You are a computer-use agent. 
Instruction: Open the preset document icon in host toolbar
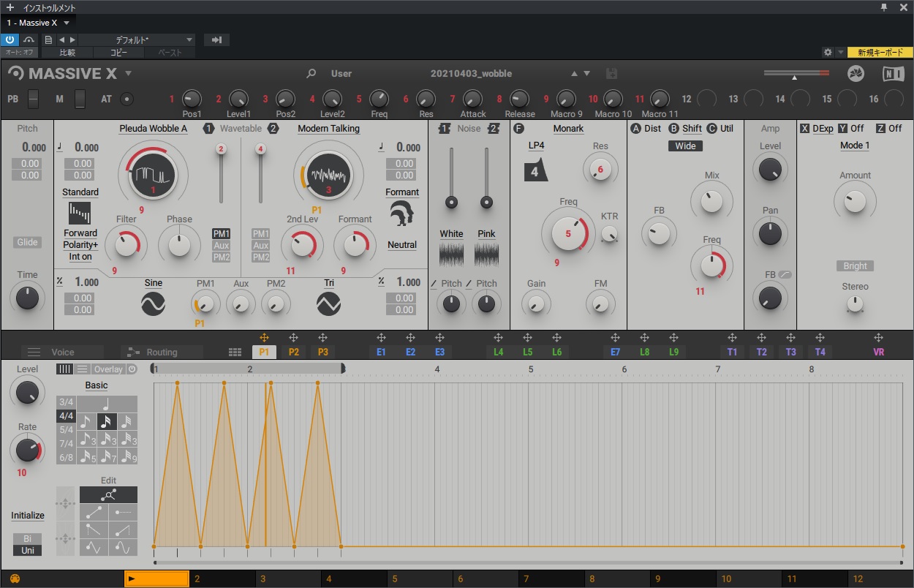tap(48, 39)
